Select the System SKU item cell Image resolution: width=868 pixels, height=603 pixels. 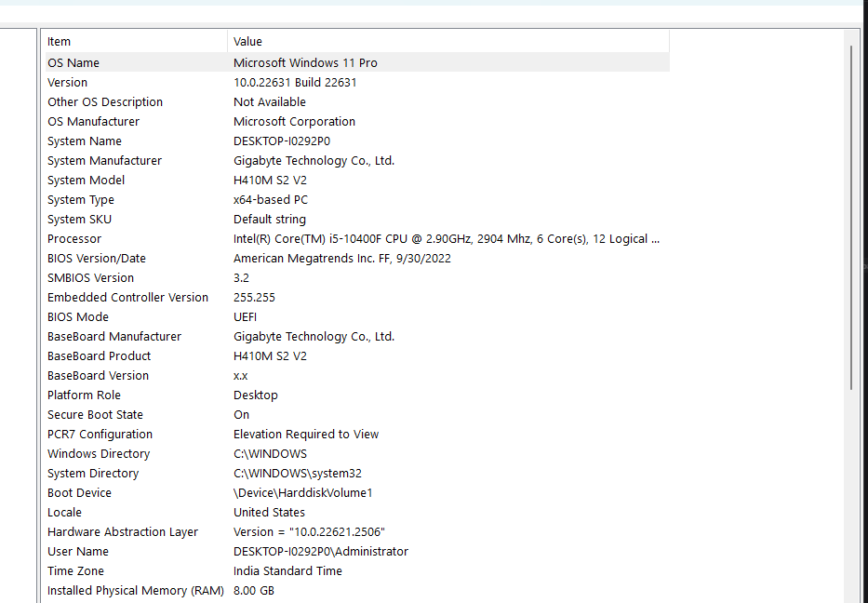pos(79,220)
